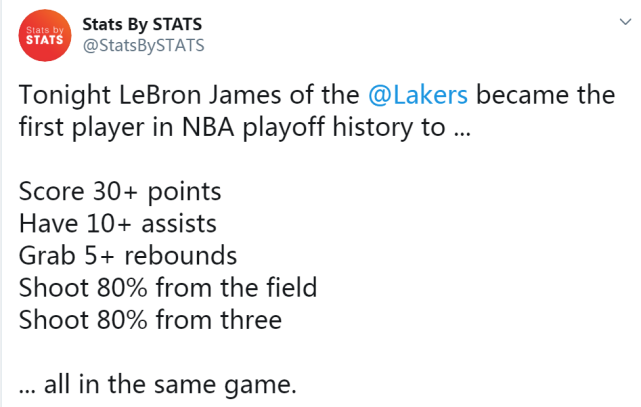This screenshot has height=407, width=641.
Task: Click the word 'playoff' in the tweet
Action: (283, 128)
